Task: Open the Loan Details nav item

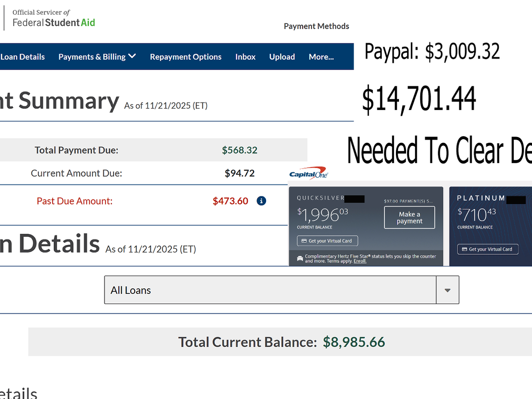Action: pos(23,57)
